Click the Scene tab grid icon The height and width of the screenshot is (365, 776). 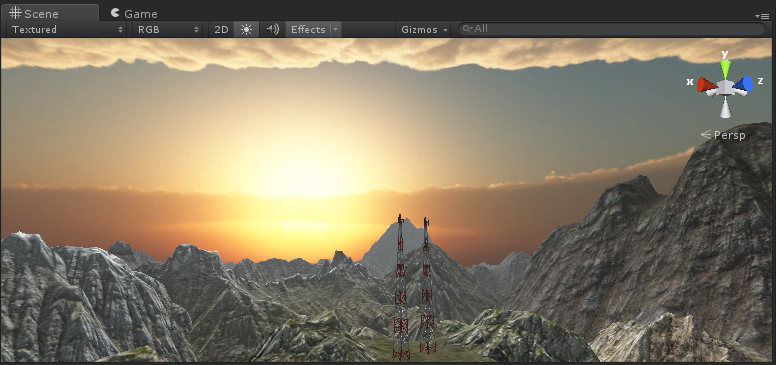[x=15, y=13]
